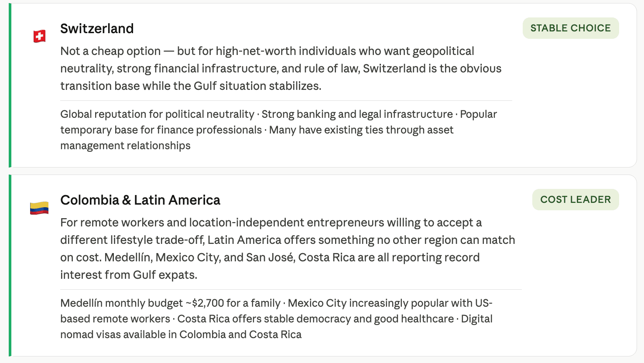Click the green left border of Switzerland card

pos(10,86)
